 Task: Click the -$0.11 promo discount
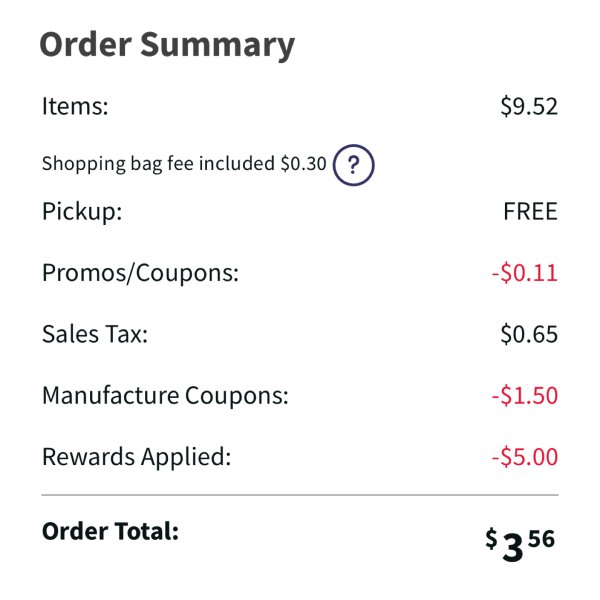point(525,273)
